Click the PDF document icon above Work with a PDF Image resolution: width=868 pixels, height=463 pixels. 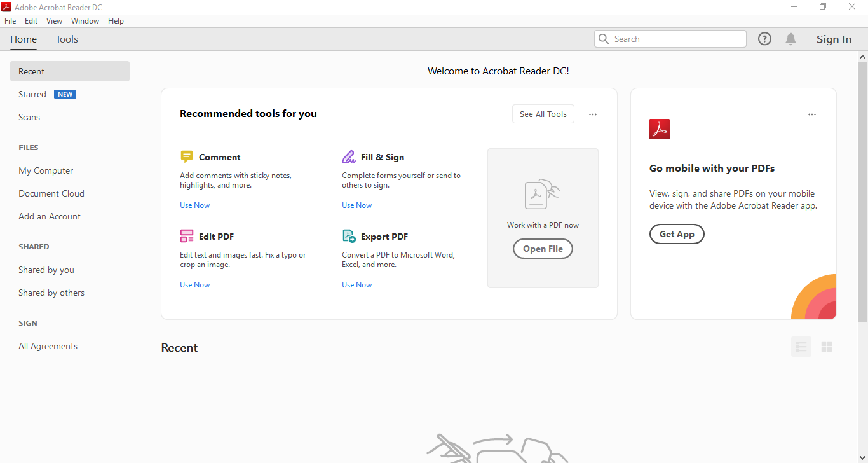542,194
